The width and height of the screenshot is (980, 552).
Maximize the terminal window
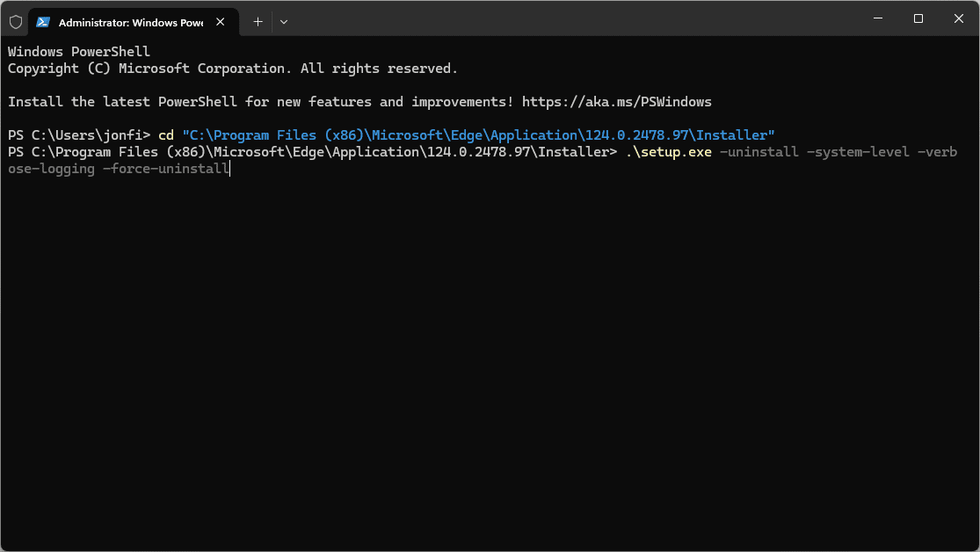(x=918, y=18)
